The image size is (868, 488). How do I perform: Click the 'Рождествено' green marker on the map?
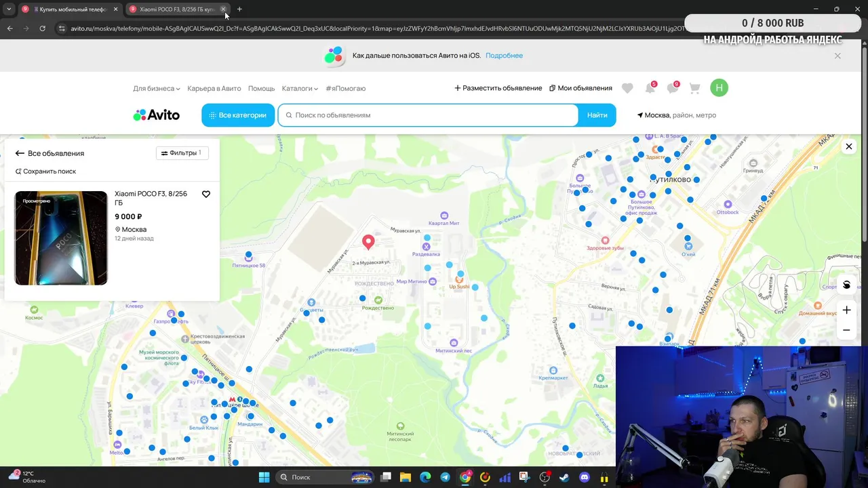[x=378, y=300]
